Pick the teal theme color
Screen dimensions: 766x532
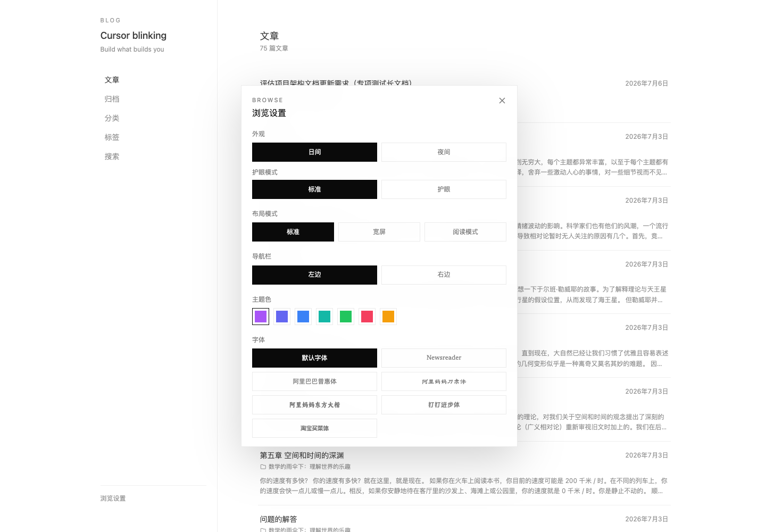[x=324, y=317]
